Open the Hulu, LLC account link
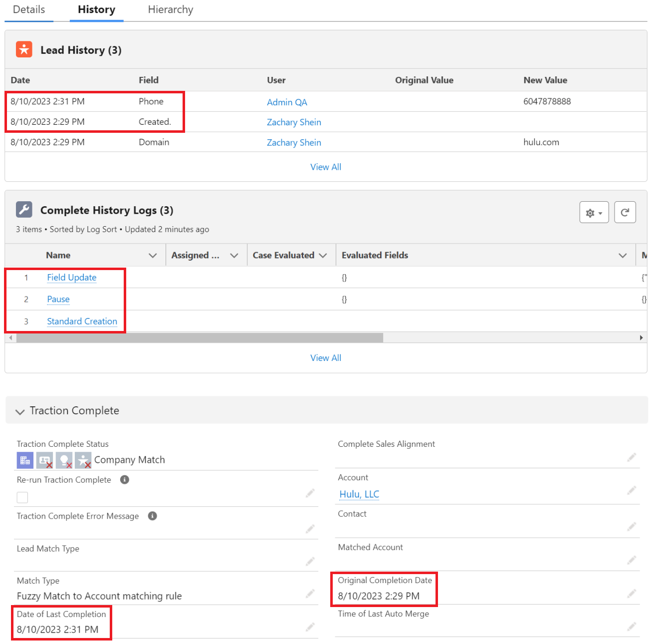 [359, 494]
